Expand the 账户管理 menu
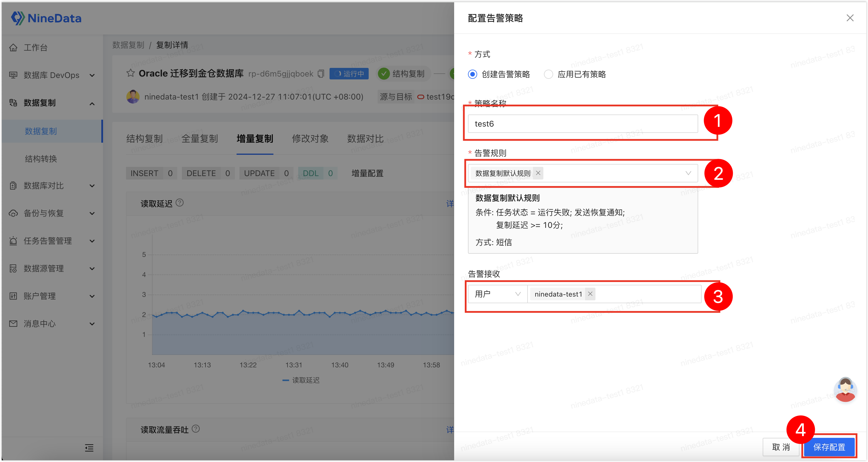Viewport: 868px width, 462px height. click(x=92, y=296)
